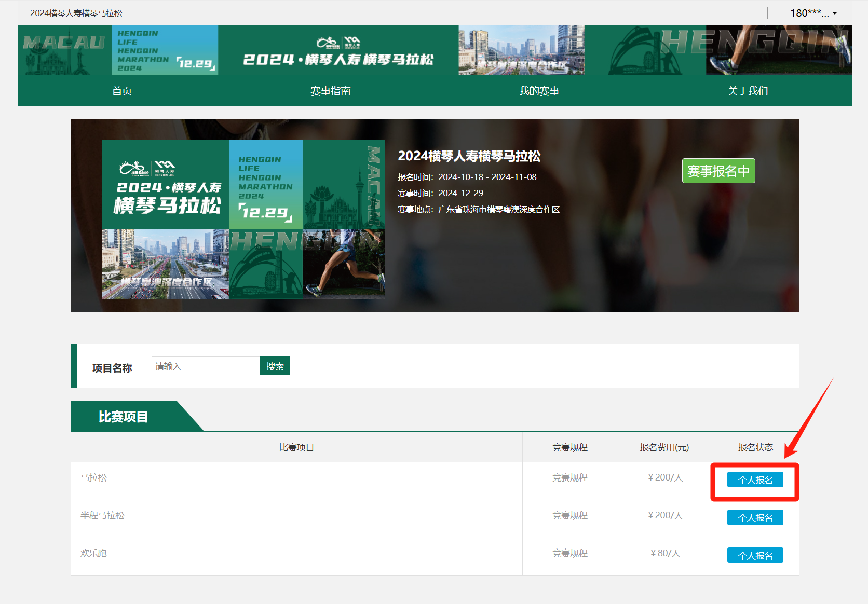Click the 竞赛规程 column header

tap(569, 447)
